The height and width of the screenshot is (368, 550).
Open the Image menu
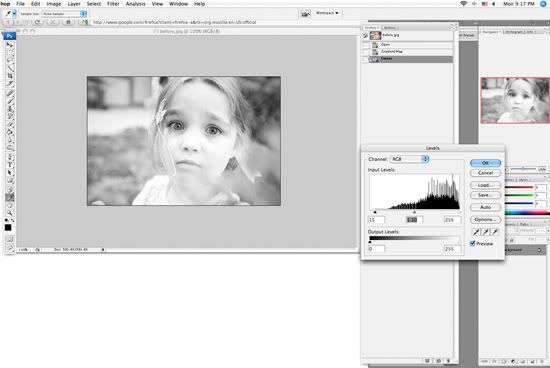(54, 4)
